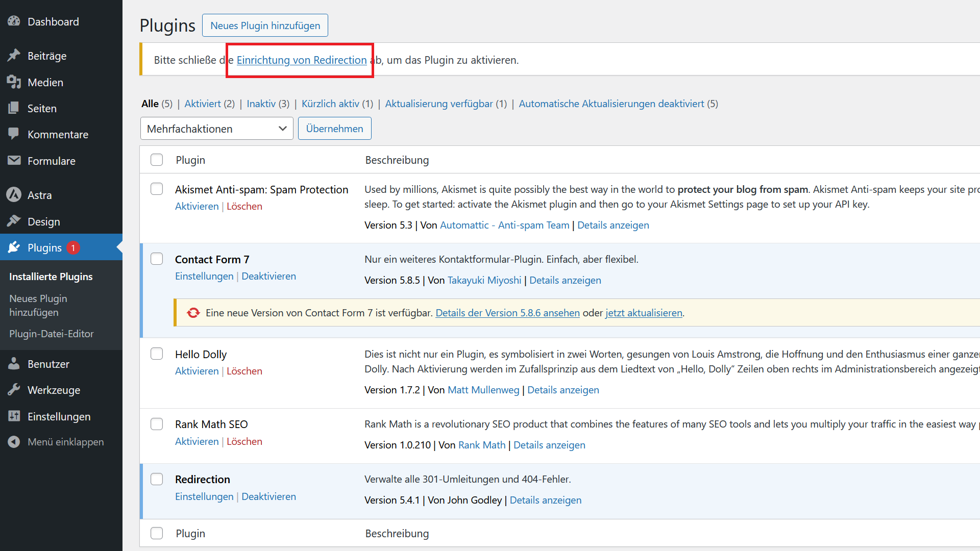Open Einstellungen in the sidebar

(x=59, y=416)
